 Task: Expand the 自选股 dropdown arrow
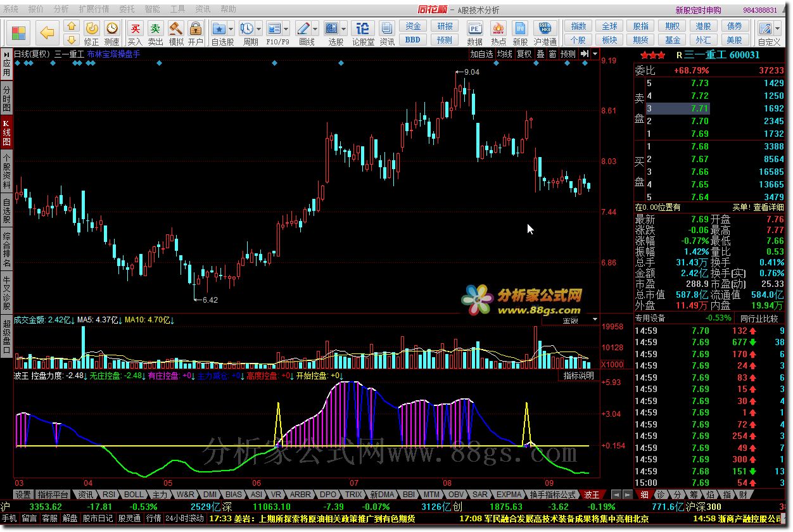231,29
